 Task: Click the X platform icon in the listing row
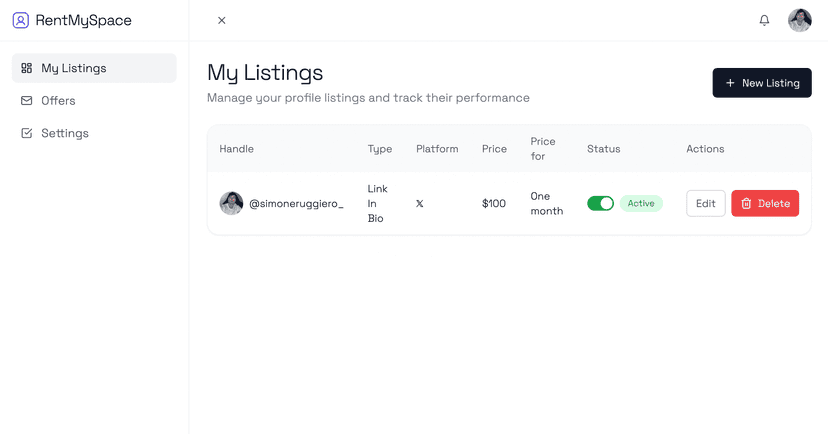click(x=419, y=204)
